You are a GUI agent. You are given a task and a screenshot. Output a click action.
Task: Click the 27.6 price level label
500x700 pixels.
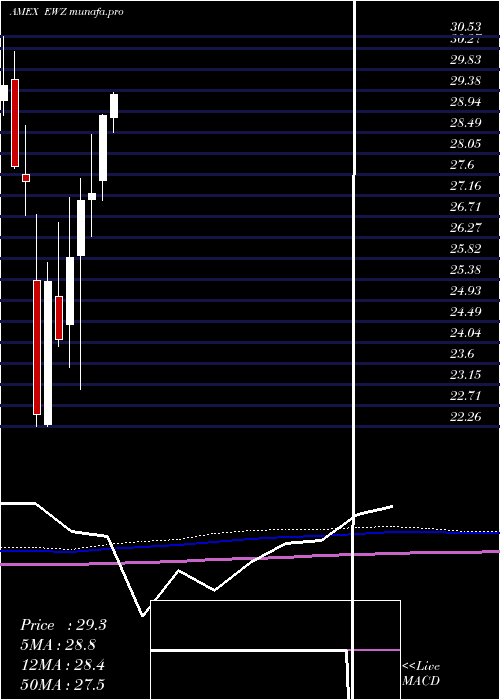click(x=462, y=165)
